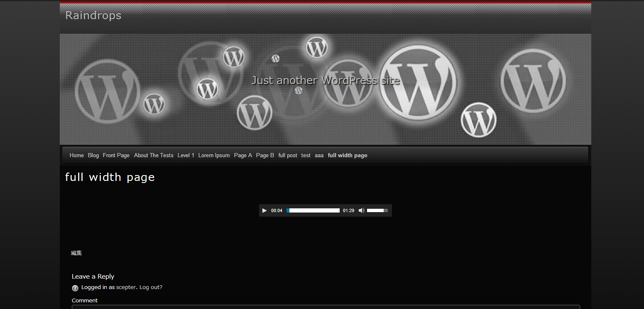
Task: Click the info icon beside Logged in
Action: click(75, 288)
